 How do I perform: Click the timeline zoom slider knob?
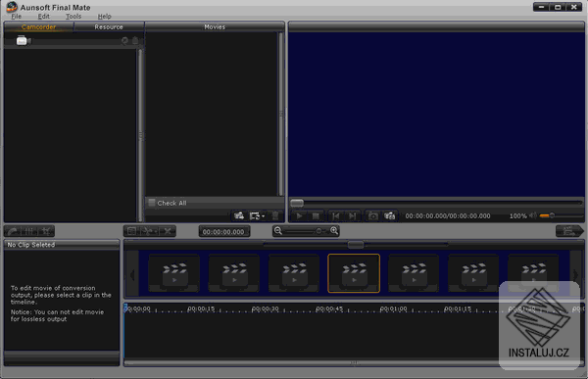[318, 231]
